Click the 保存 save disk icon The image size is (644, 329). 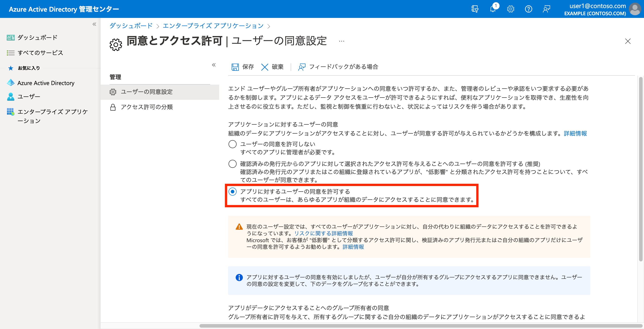[235, 67]
